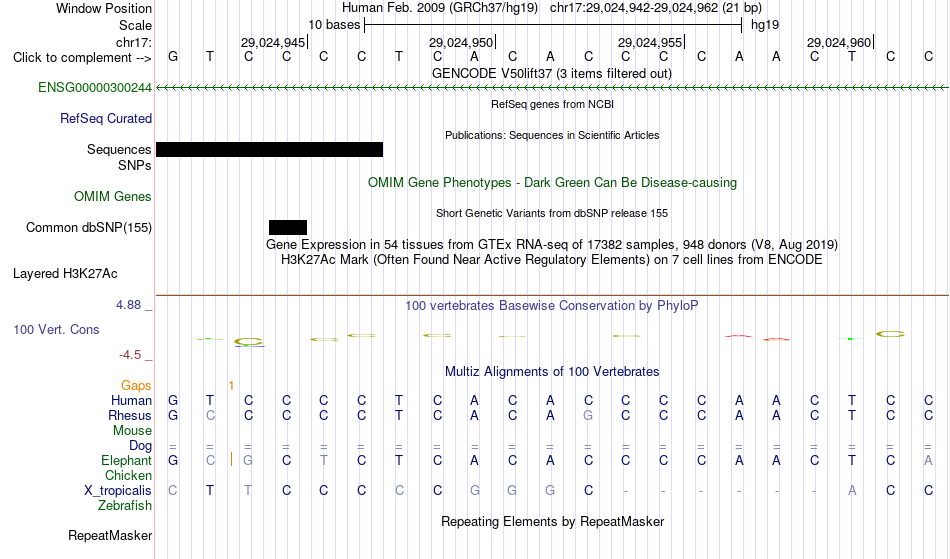Click the 29,024,945 position marker
The height and width of the screenshot is (559, 950).
273,42
